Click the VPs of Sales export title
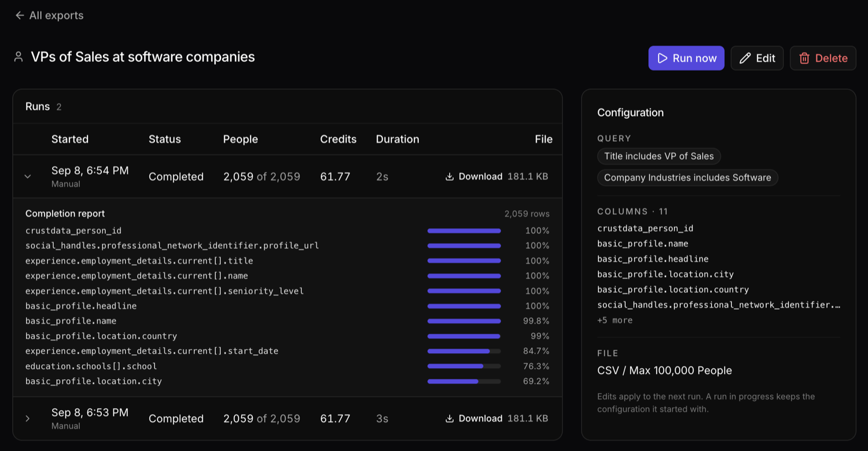 (143, 57)
